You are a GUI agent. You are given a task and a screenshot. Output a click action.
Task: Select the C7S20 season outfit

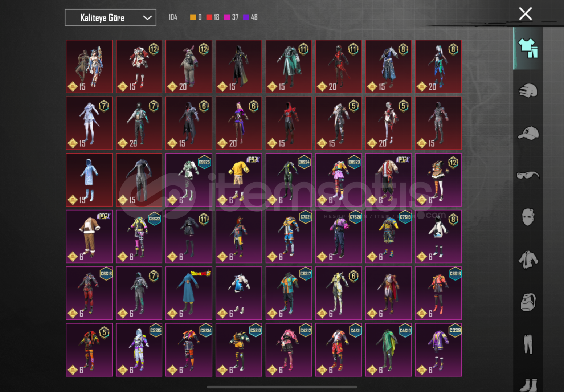point(339,236)
